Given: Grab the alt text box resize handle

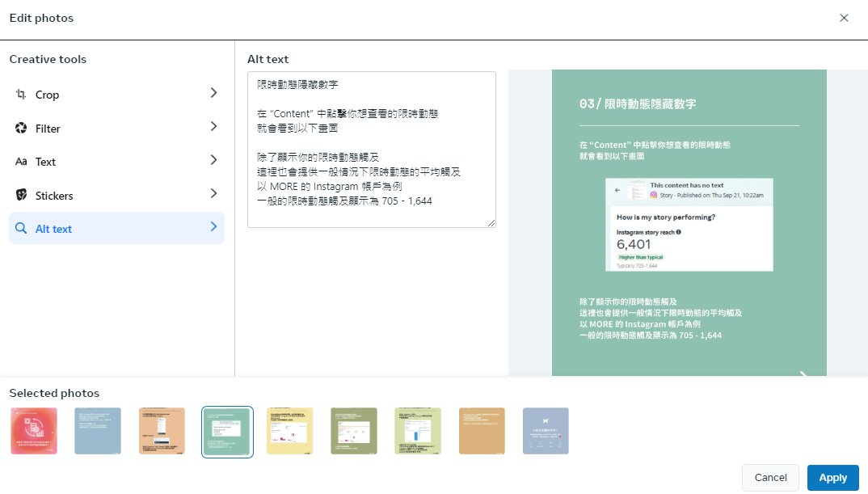Looking at the screenshot, I should pos(491,222).
